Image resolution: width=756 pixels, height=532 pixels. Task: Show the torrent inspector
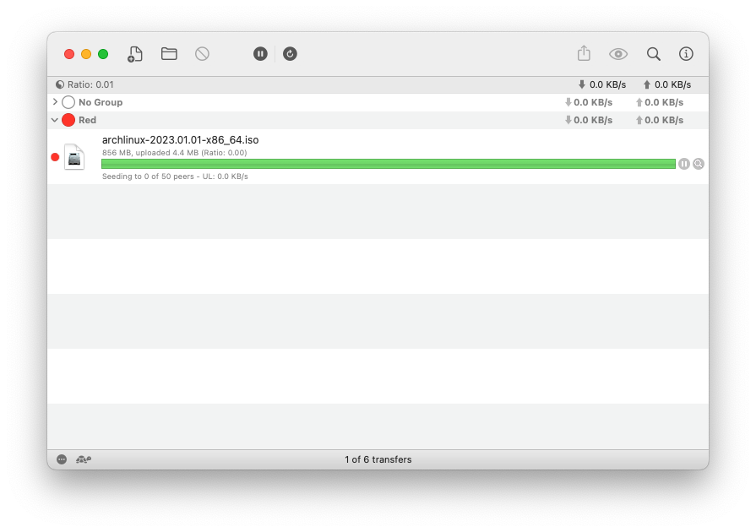click(x=686, y=53)
